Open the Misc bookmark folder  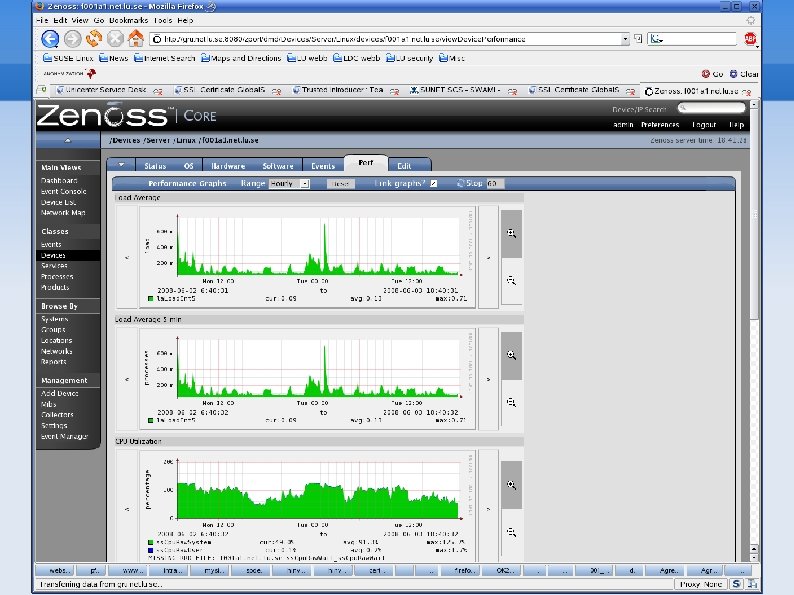[x=452, y=58]
